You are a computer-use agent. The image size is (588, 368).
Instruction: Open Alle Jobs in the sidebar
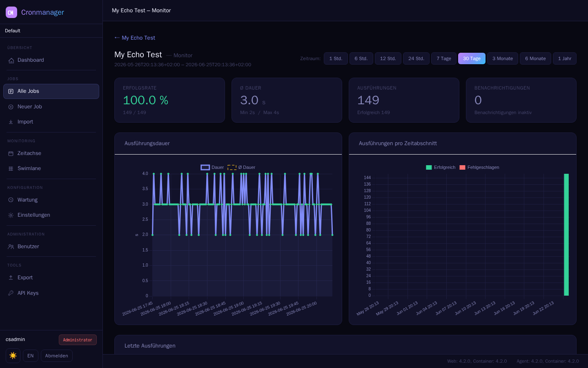tap(51, 91)
